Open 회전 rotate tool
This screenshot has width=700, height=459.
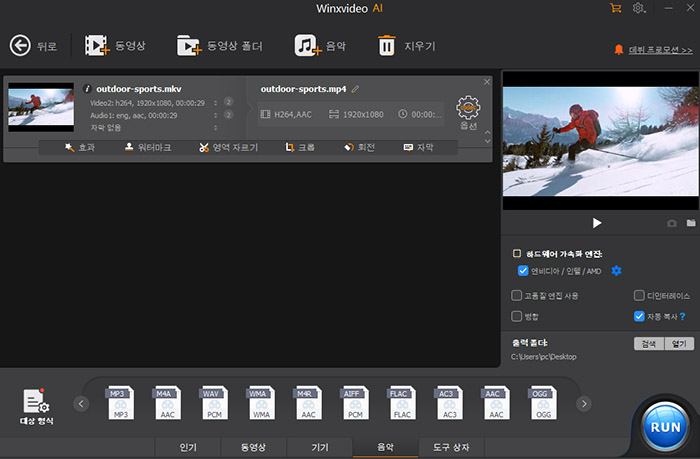359,147
